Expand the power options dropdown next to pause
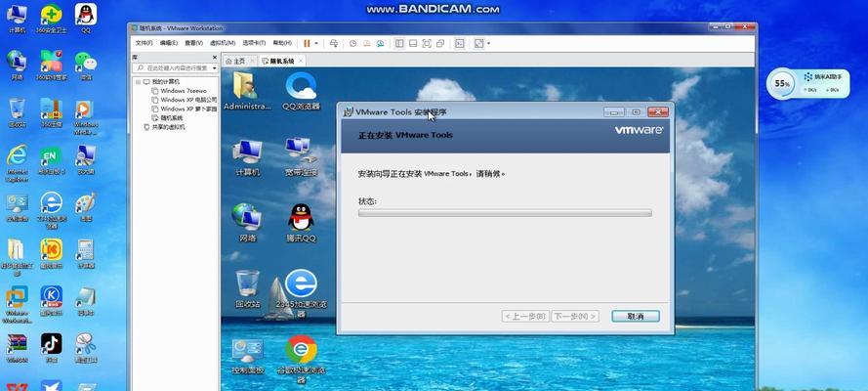This screenshot has width=868, height=391. (x=316, y=43)
